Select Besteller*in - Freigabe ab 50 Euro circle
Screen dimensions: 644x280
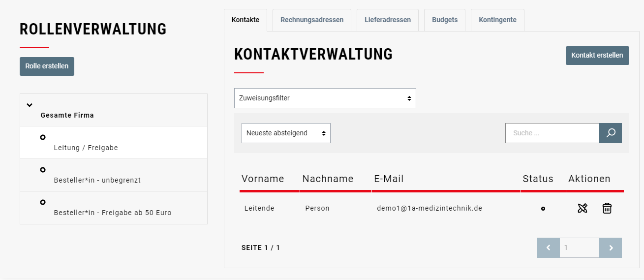(x=43, y=202)
